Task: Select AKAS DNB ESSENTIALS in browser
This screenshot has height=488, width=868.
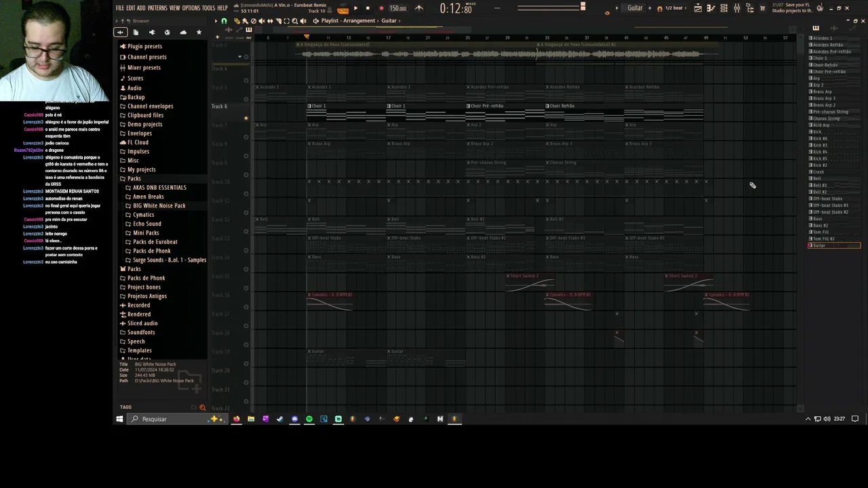Action: pos(159,188)
